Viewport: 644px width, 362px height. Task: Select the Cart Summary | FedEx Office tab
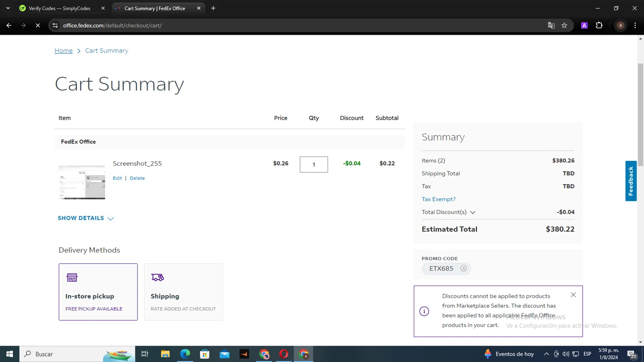pyautogui.click(x=155, y=8)
